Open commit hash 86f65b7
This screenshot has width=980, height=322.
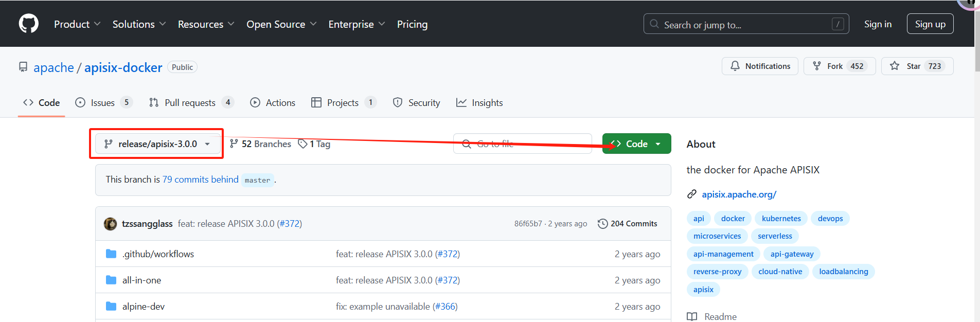(x=528, y=224)
